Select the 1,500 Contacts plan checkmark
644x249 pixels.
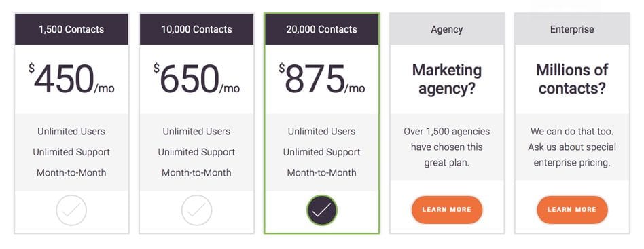tap(71, 210)
